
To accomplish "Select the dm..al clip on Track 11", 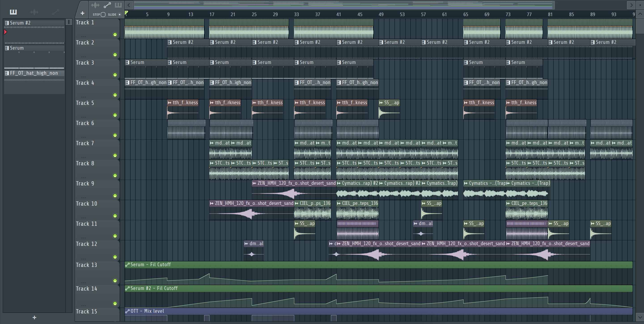I will pyautogui.click(x=423, y=230).
